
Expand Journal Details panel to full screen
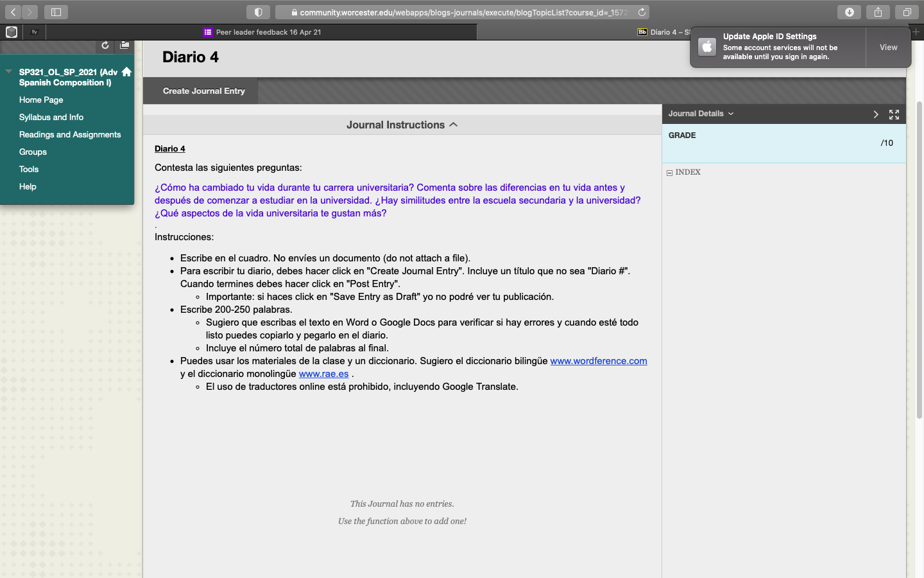click(894, 114)
